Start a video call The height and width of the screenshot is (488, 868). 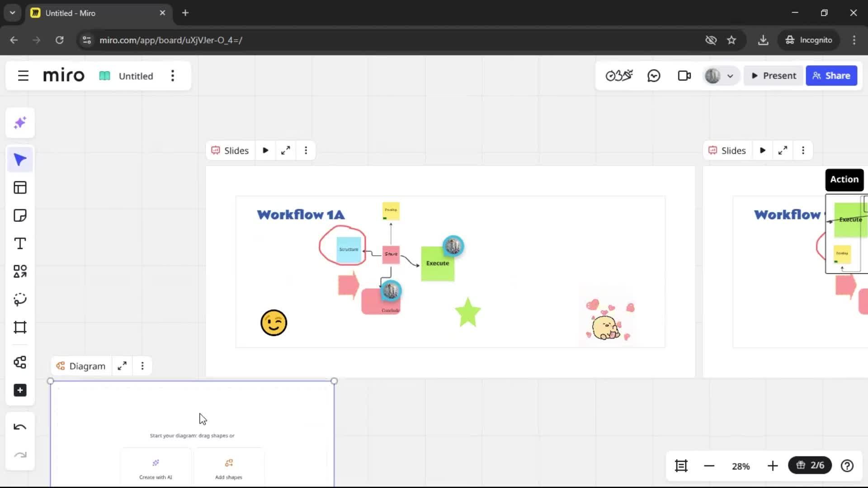(x=684, y=76)
